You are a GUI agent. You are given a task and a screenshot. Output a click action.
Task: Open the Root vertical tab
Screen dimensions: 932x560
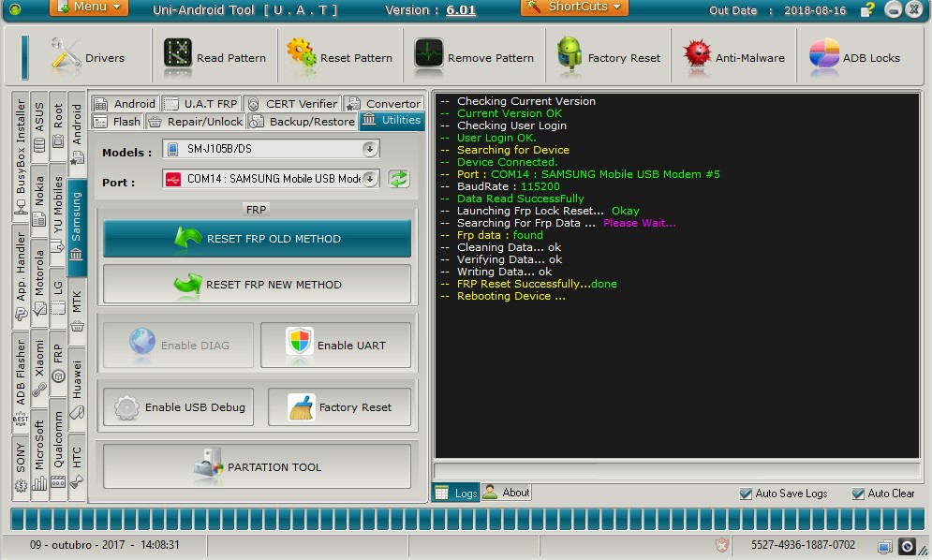(x=58, y=126)
